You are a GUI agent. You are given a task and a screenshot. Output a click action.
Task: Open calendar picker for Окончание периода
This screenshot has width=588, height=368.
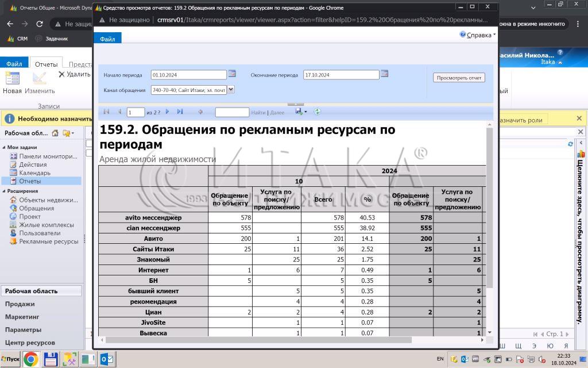coord(384,74)
